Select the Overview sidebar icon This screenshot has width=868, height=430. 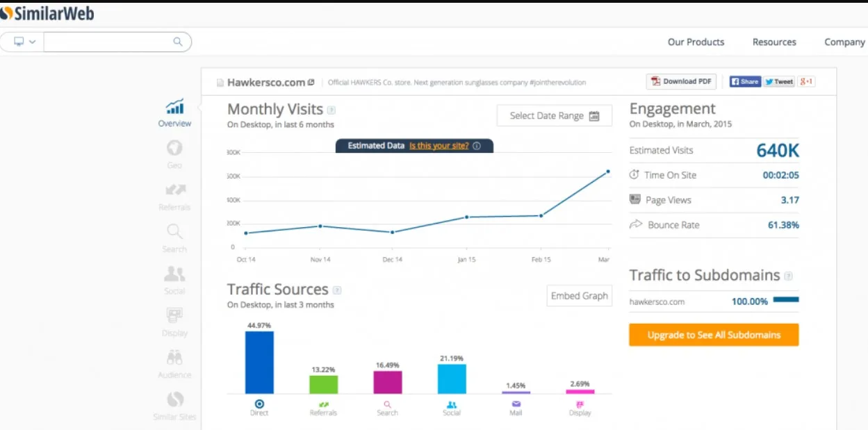[x=174, y=106]
